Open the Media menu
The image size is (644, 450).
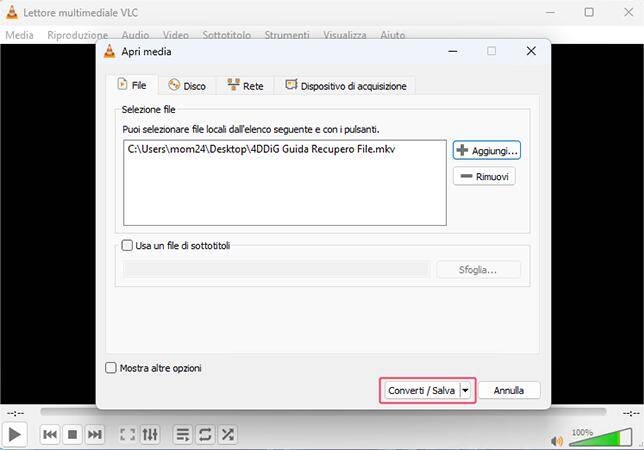[x=19, y=35]
